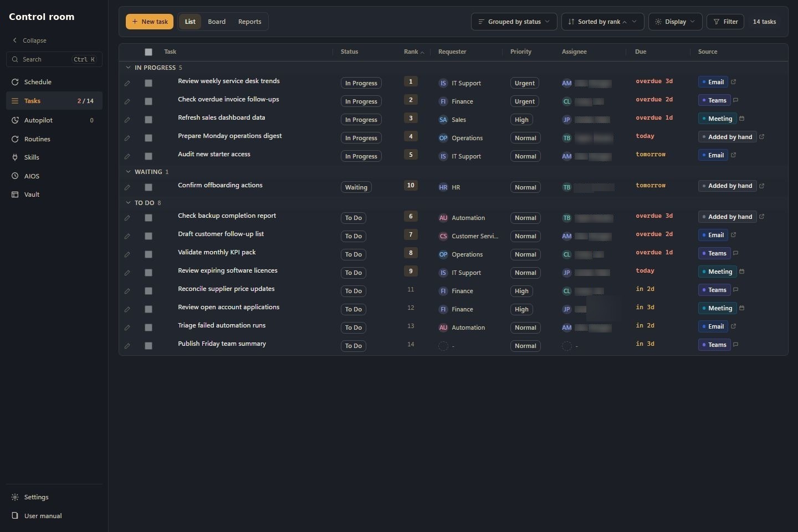Viewport: 798px width, 532px height.
Task: Open external link icon beside Email on Audit new starter access
Action: coord(733,155)
